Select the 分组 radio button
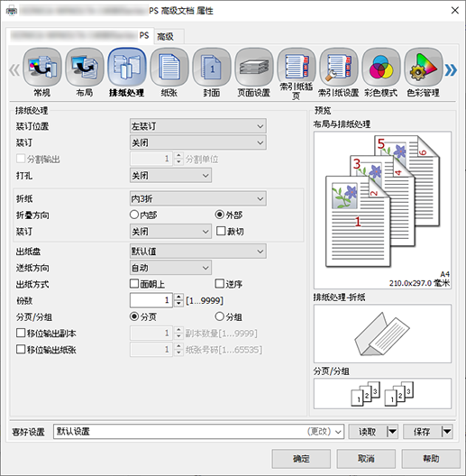 (219, 316)
